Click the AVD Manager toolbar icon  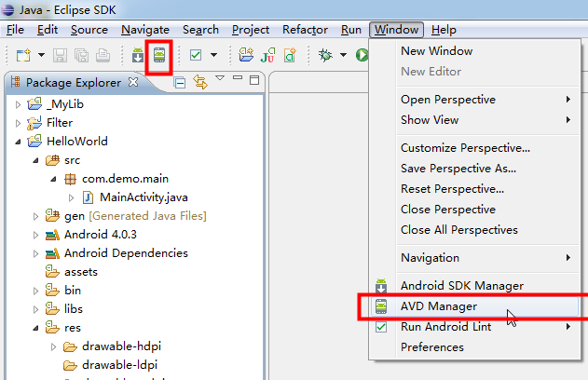(159, 56)
